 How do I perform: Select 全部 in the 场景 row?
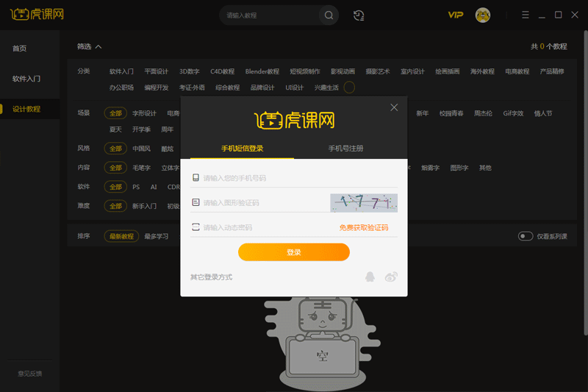[x=115, y=113]
